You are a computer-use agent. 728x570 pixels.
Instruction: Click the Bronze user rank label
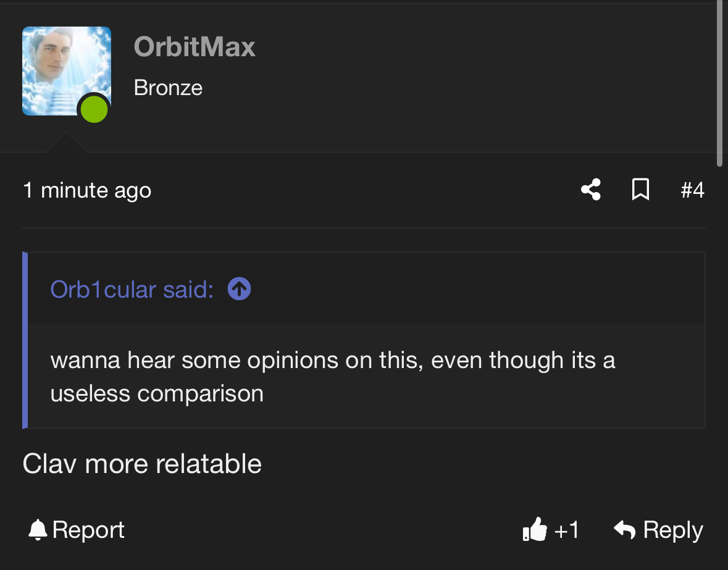click(168, 88)
